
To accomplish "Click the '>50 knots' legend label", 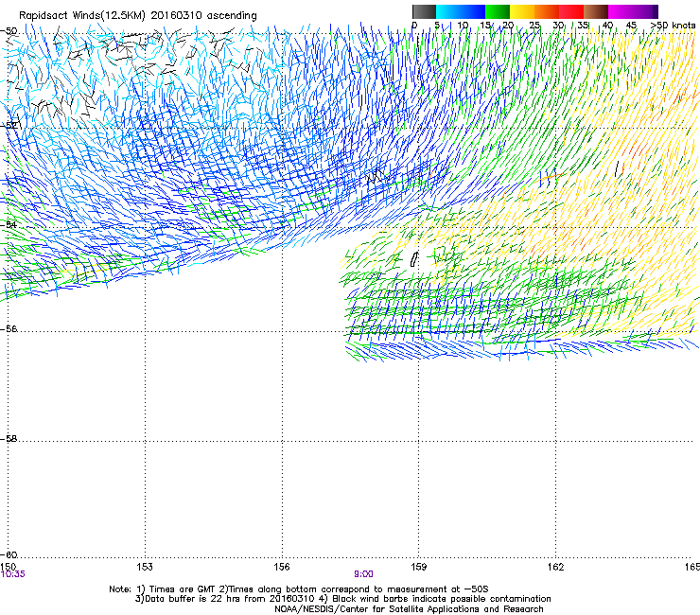I will click(674, 26).
